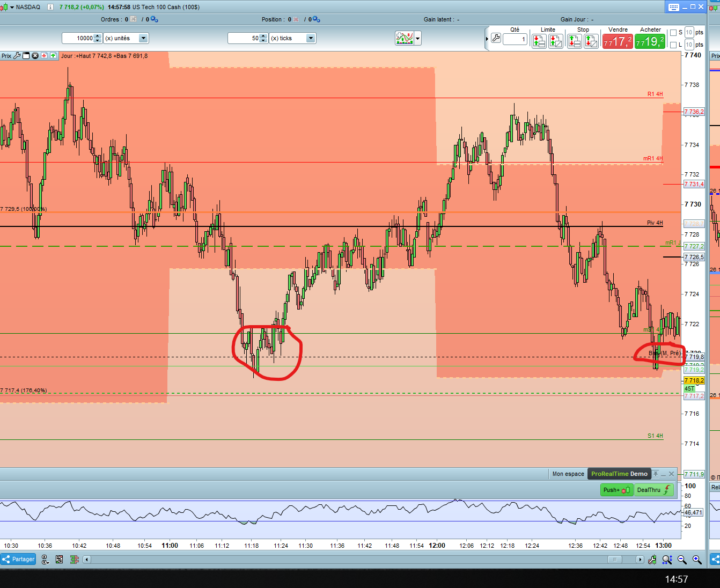Open the on-screen keyboard icon in title bar

pyautogui.click(x=674, y=7)
